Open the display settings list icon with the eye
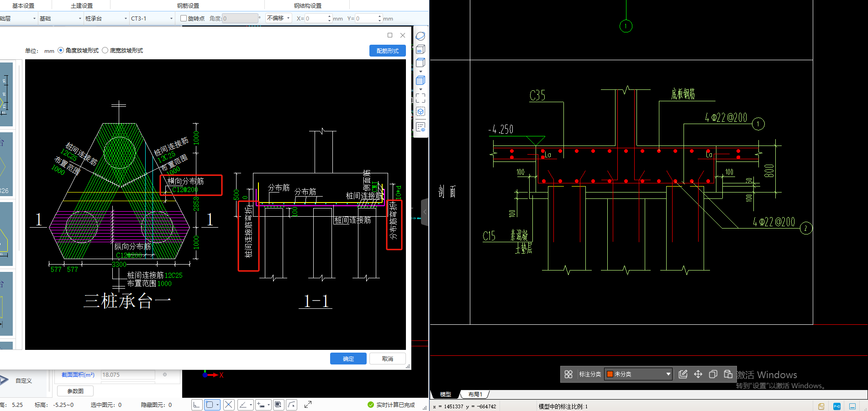Viewport: 868px width, 411px height. tap(421, 127)
